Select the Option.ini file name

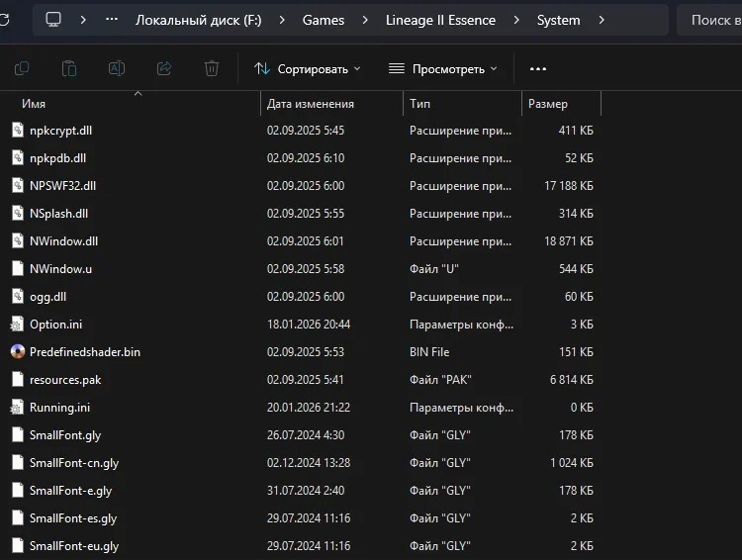(x=55, y=325)
